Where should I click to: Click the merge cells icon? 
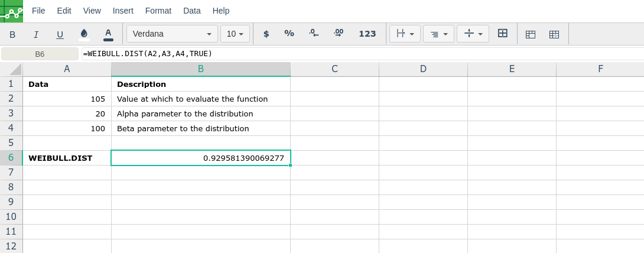(503, 34)
